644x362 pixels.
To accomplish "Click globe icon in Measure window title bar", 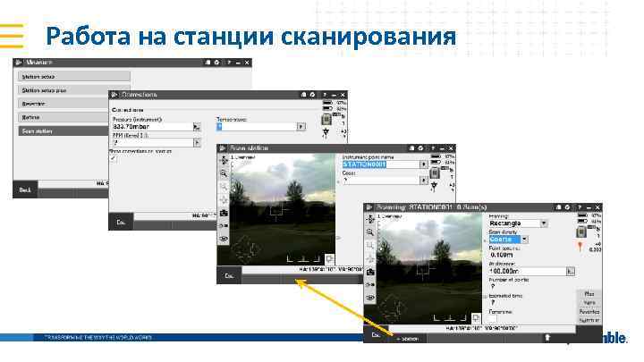I will click(216, 63).
